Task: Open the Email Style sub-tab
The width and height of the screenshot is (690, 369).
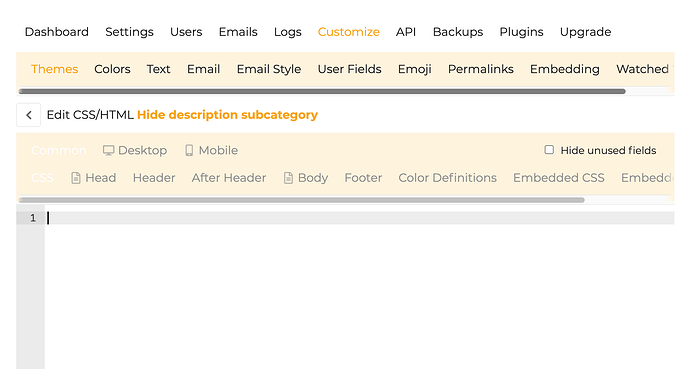Action: [x=269, y=69]
